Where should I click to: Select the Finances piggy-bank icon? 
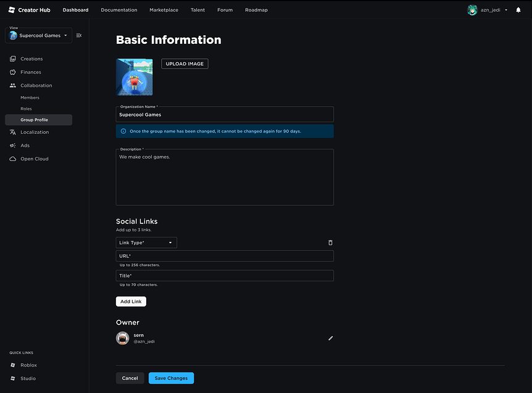point(12,72)
